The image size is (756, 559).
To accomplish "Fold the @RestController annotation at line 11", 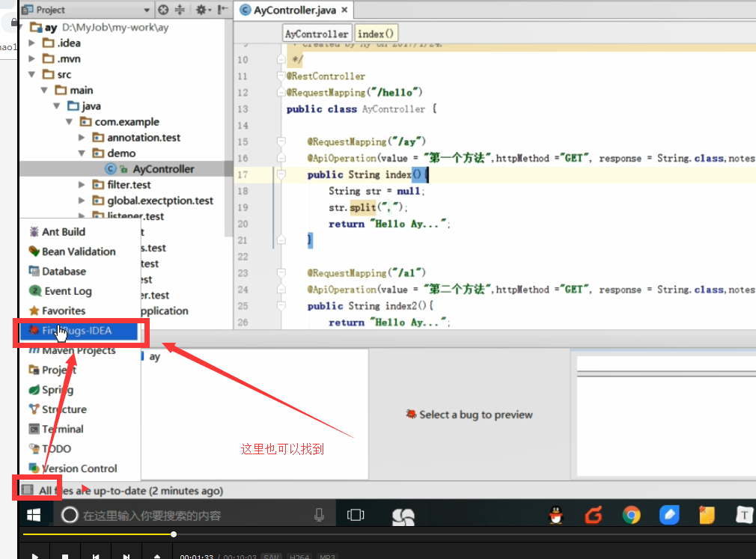I will pos(281,76).
